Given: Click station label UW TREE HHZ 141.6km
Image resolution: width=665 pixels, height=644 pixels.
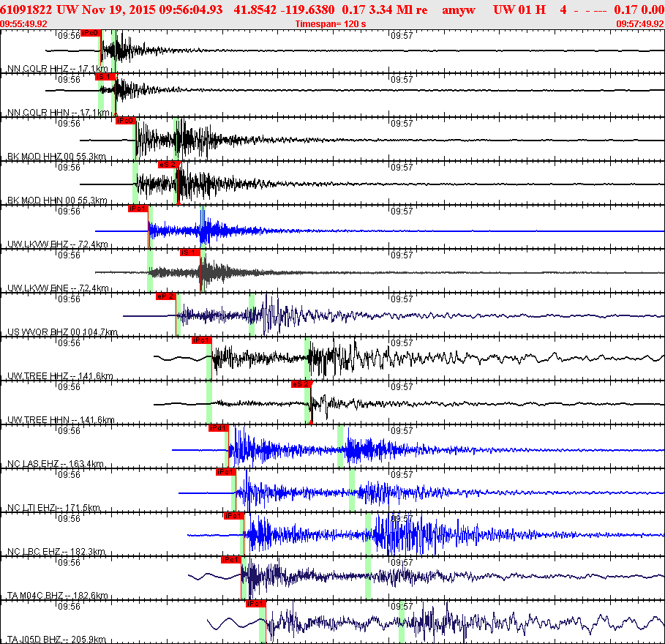Looking at the screenshot, I should (x=60, y=376).
